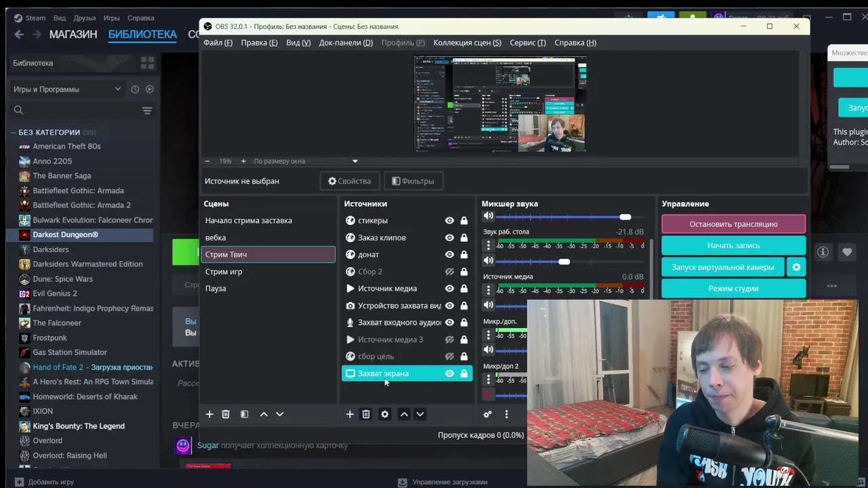Show ready-to-play icon in Steam library
Image resolution: width=868 pixels, height=488 pixels.
tap(149, 89)
